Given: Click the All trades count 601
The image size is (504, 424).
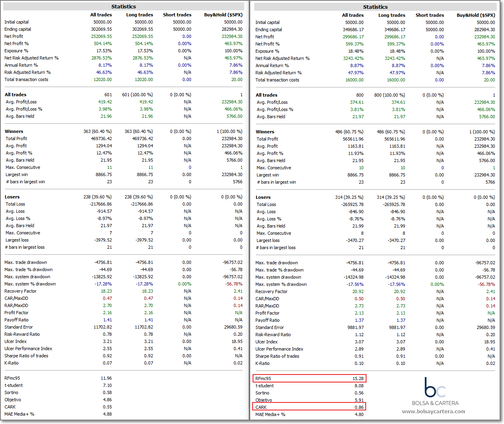Looking at the screenshot, I should click(x=108, y=95).
